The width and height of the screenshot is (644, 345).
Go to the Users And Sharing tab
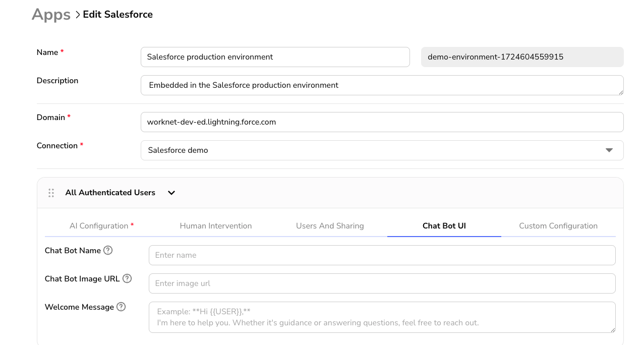[330, 226]
